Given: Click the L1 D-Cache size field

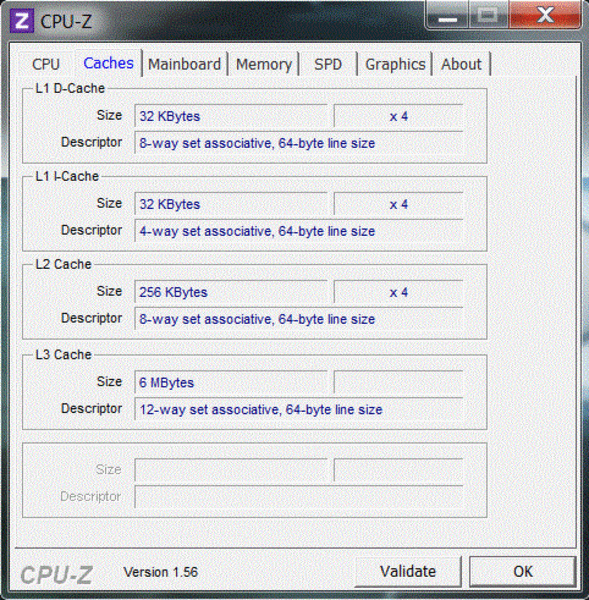Looking at the screenshot, I should [x=231, y=116].
